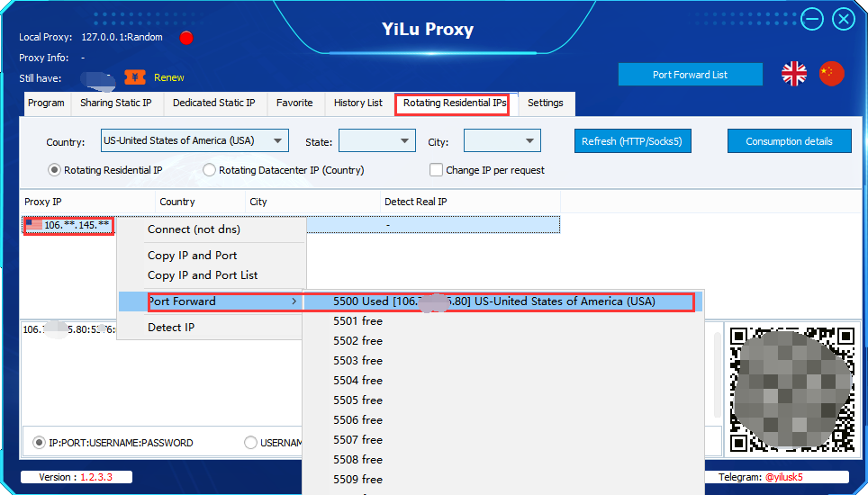This screenshot has width=868, height=495.
Task: Open the @yilusk5 Telegram link
Action: coord(784,477)
